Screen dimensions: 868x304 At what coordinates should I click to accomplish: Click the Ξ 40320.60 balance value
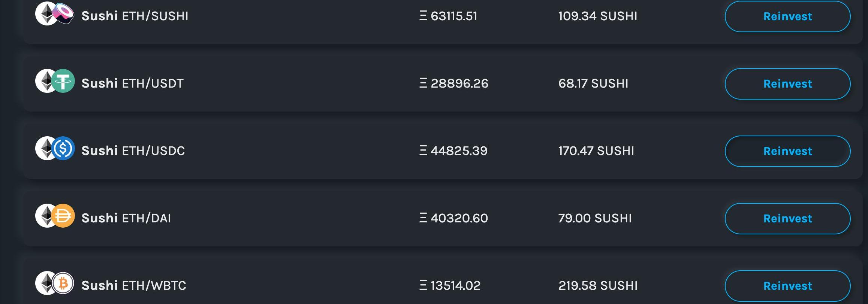[453, 218]
